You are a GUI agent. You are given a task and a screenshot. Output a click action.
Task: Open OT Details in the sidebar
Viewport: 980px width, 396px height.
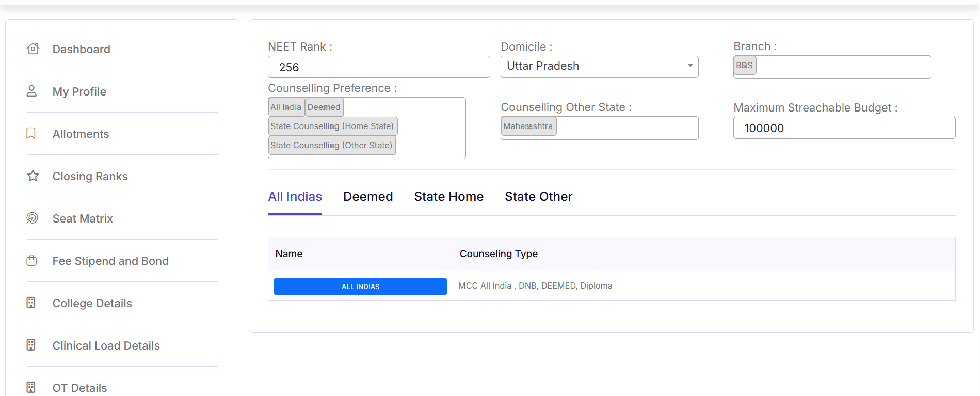tap(79, 388)
